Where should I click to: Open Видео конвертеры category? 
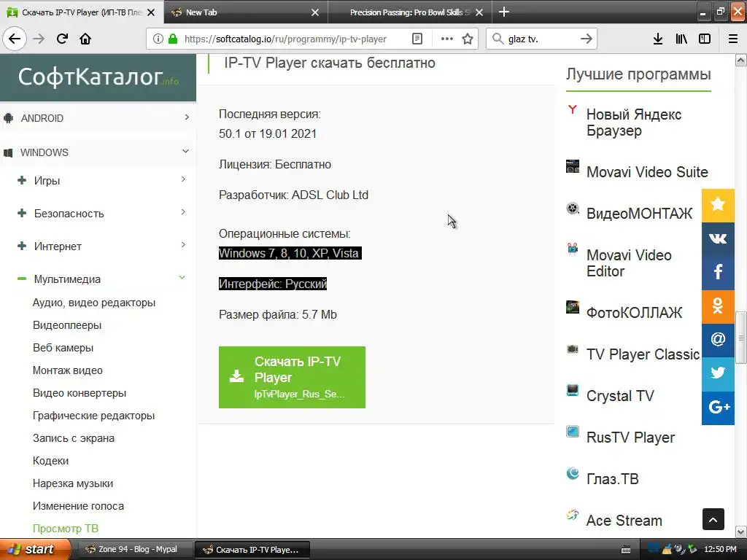point(80,393)
